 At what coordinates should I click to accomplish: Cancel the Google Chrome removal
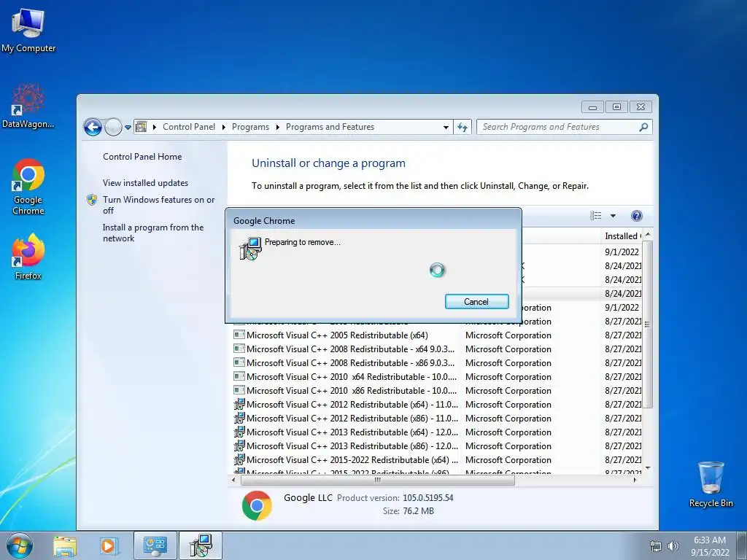(476, 301)
